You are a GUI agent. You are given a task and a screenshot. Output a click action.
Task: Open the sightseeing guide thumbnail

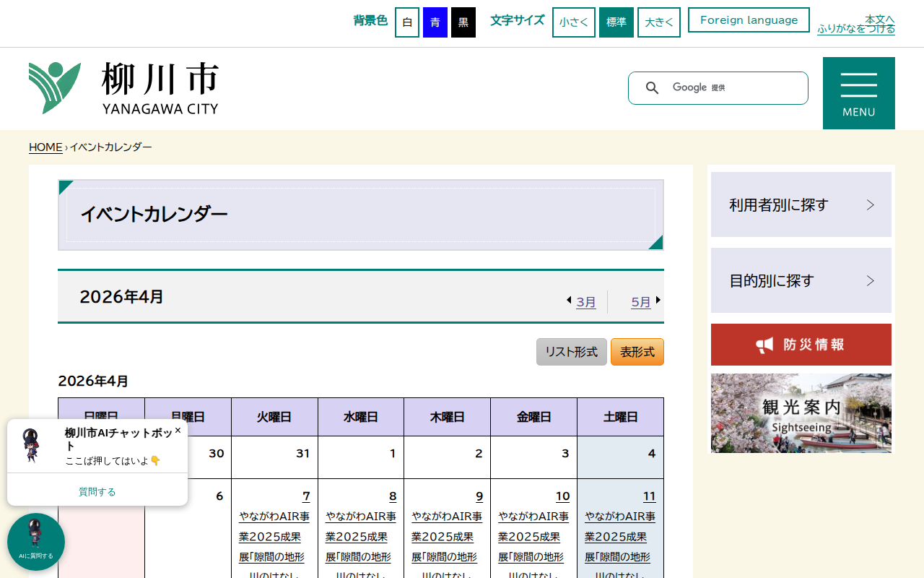pyautogui.click(x=801, y=413)
